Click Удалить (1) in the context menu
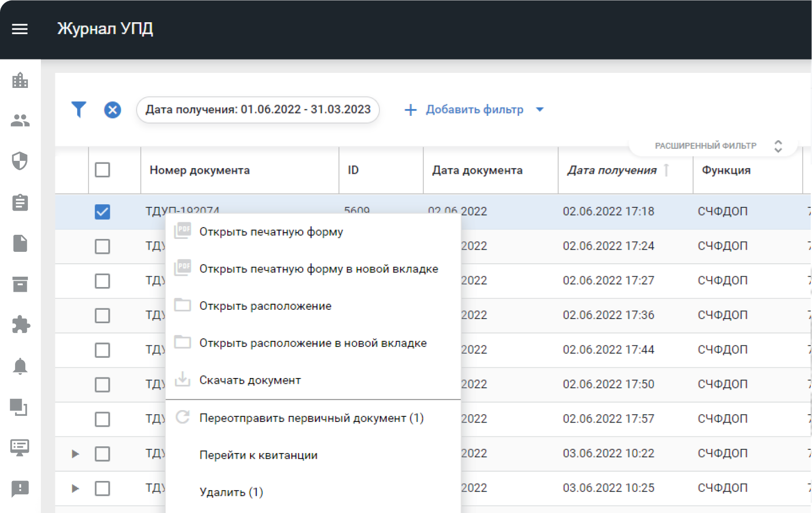 click(231, 492)
